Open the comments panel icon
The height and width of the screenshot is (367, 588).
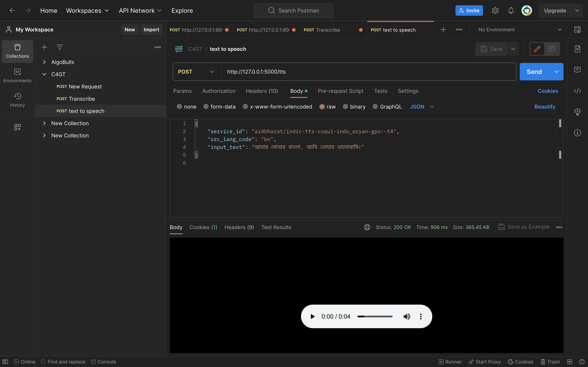577,70
